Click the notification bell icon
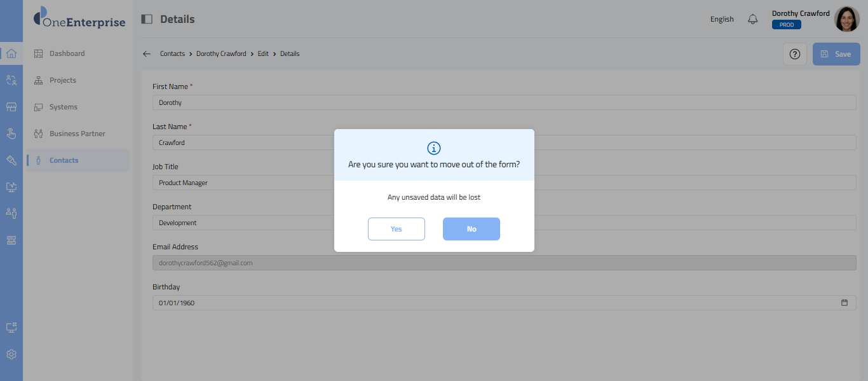This screenshot has width=868, height=381. coord(753,19)
